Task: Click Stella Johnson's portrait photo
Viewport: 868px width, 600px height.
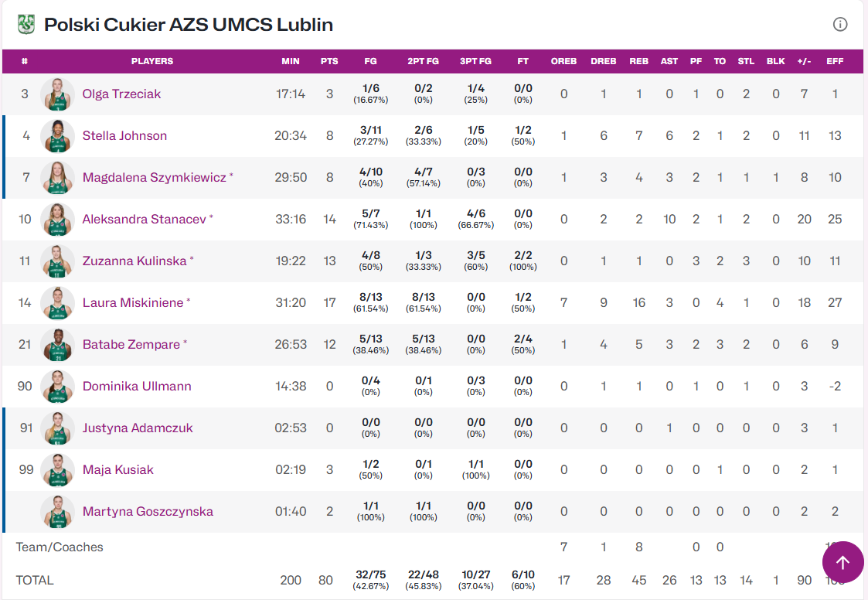Action: 57,136
